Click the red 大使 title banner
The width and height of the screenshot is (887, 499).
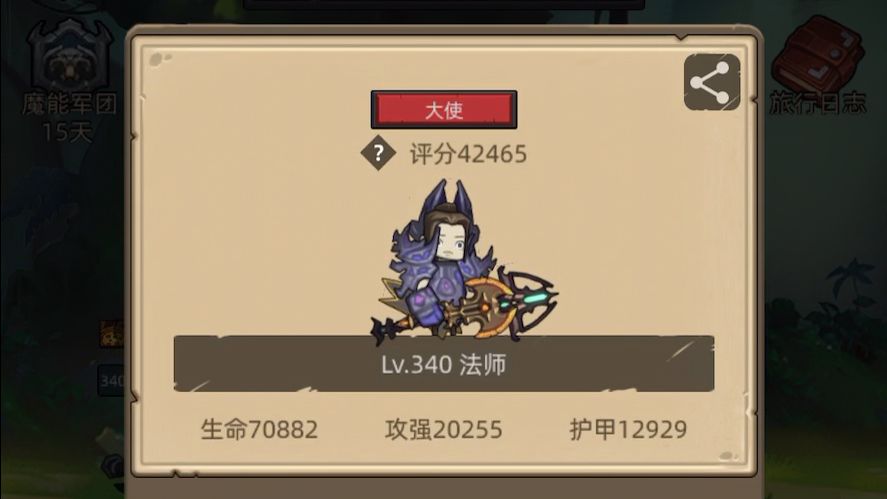[444, 110]
